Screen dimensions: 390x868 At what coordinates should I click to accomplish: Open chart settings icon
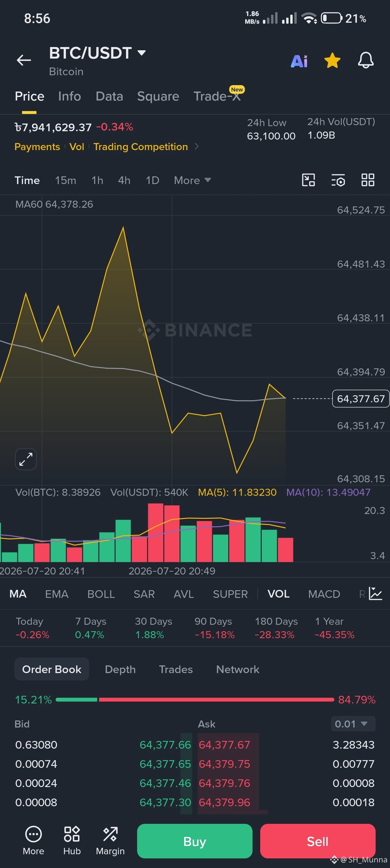click(338, 180)
